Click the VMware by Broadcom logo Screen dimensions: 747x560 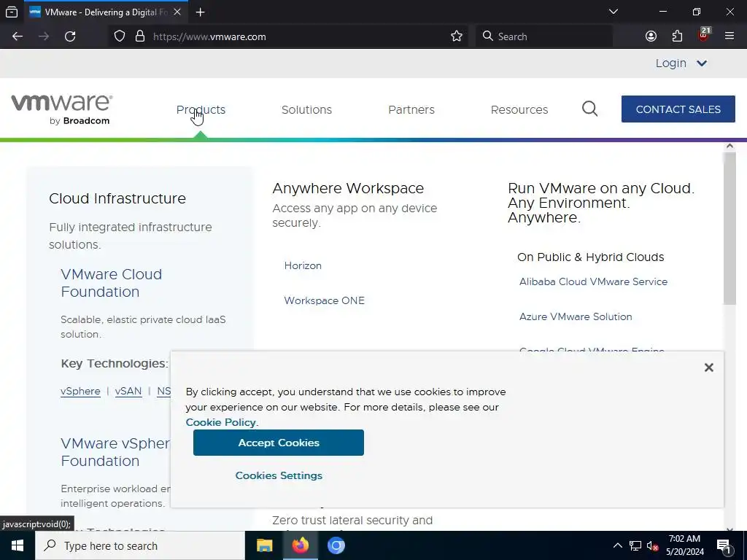(62, 109)
